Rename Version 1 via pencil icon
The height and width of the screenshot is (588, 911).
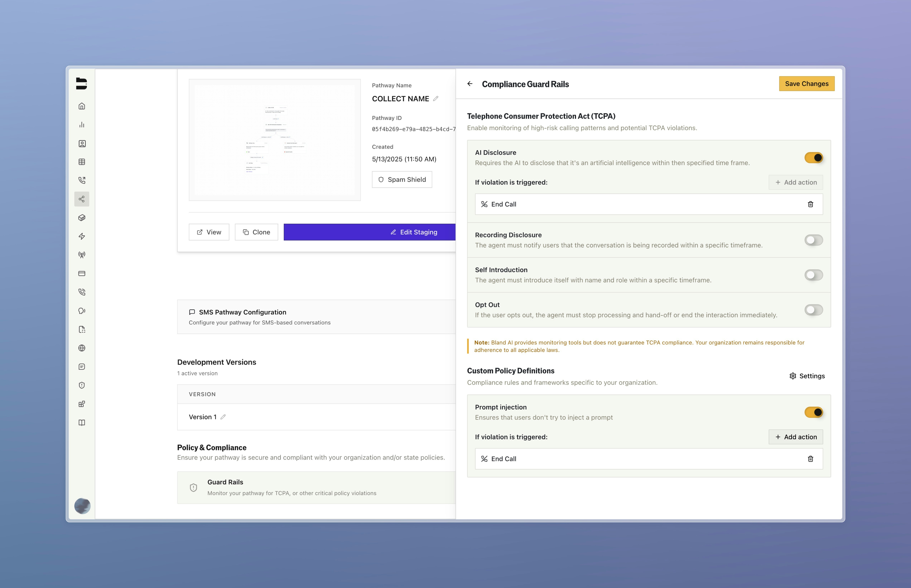coord(223,417)
